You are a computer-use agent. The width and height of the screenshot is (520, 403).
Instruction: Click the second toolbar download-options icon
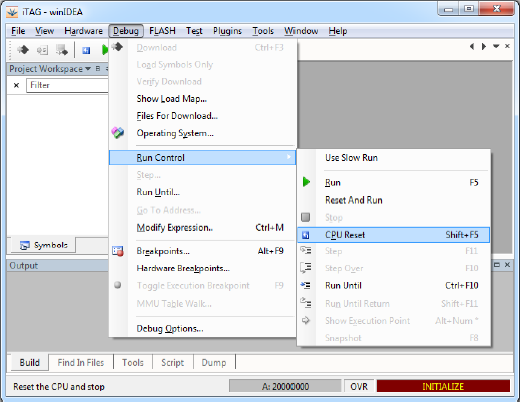[42, 50]
